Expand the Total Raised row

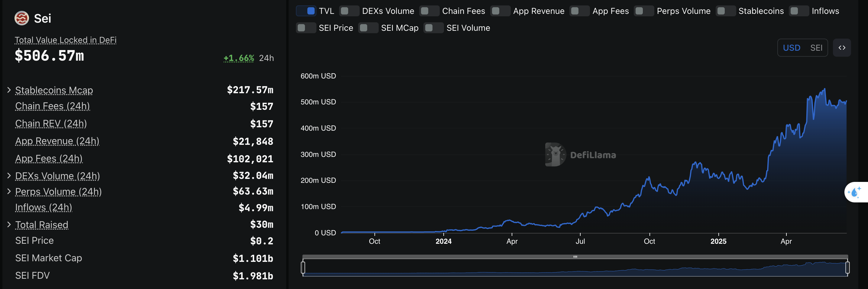(9, 224)
